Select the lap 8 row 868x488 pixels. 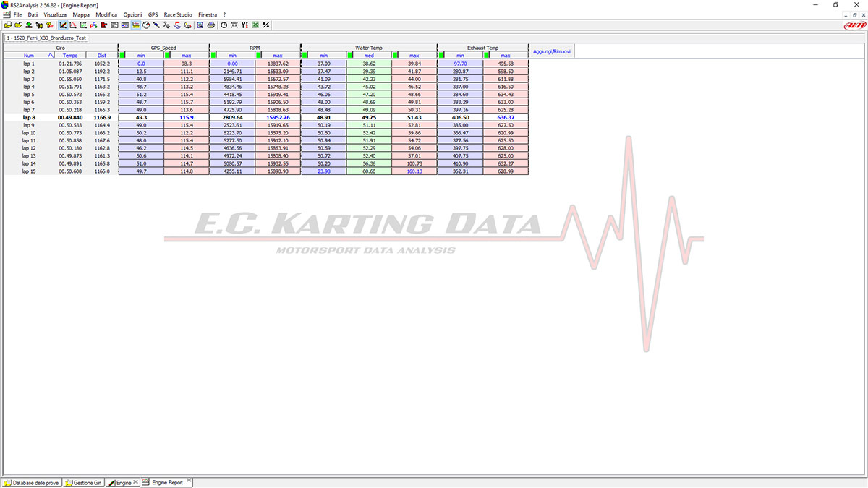(29, 117)
